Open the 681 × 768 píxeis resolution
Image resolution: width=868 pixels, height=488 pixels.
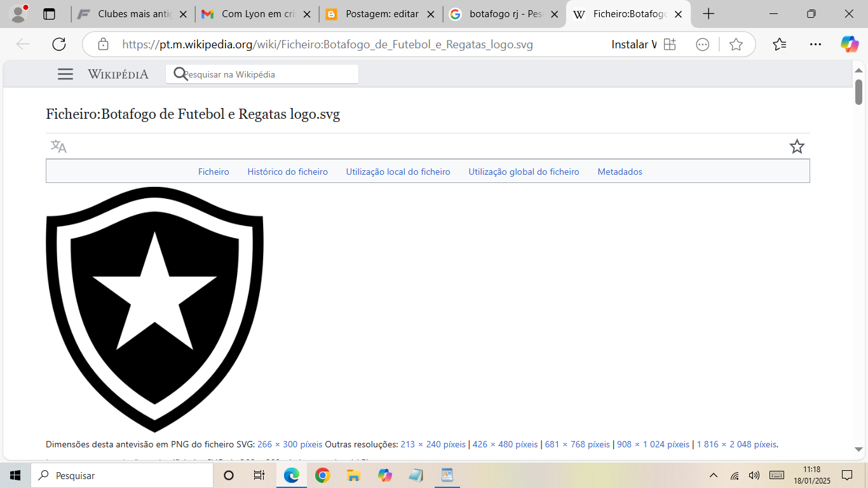click(578, 444)
